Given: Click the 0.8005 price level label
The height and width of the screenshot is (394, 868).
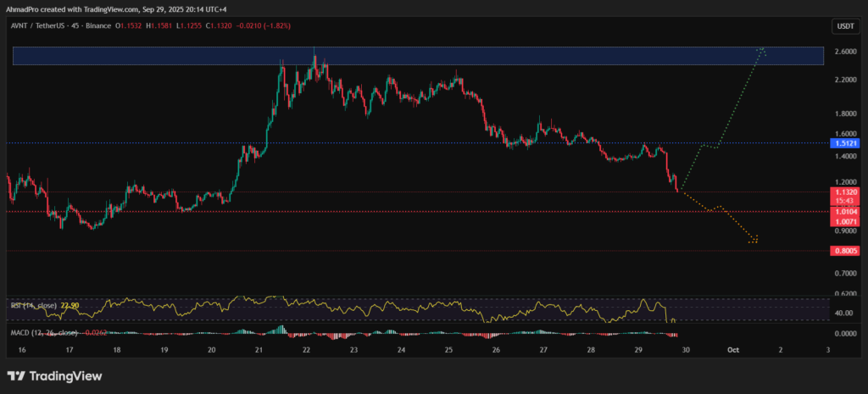Looking at the screenshot, I should tap(846, 251).
